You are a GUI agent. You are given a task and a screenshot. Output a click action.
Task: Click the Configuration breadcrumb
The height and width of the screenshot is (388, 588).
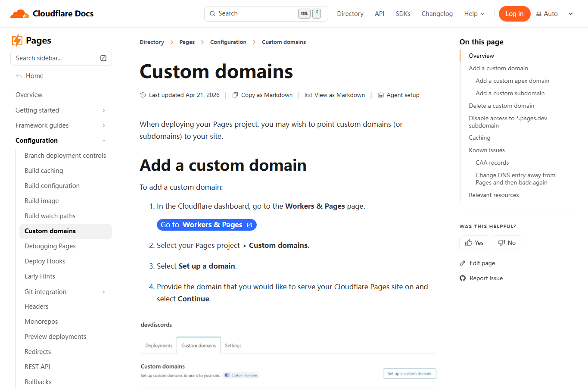228,42
